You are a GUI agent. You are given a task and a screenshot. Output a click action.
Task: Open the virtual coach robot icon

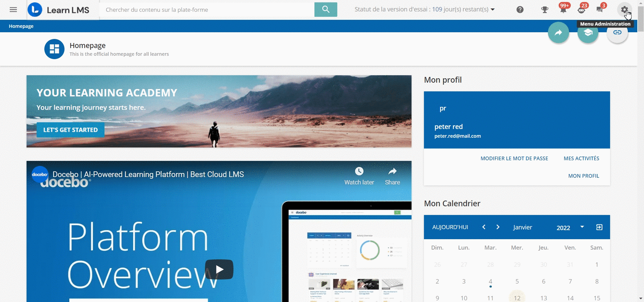click(581, 10)
